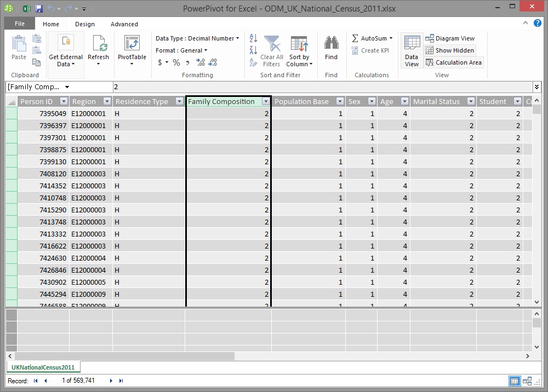Apply percent format to column

[176, 62]
